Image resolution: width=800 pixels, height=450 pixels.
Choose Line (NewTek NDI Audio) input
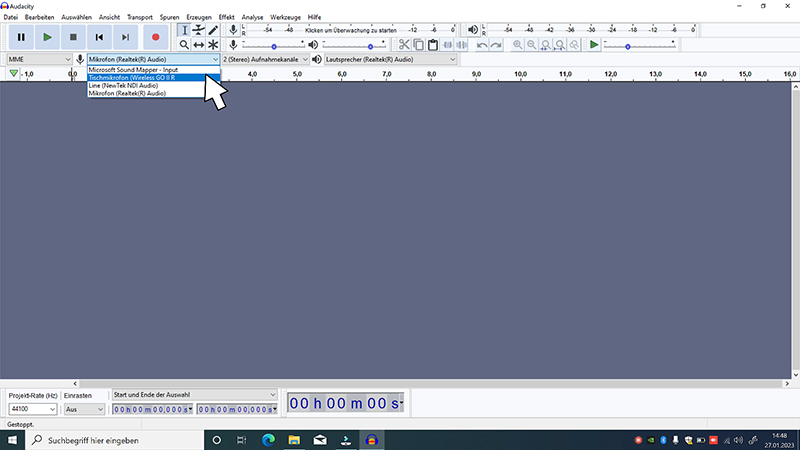point(154,86)
